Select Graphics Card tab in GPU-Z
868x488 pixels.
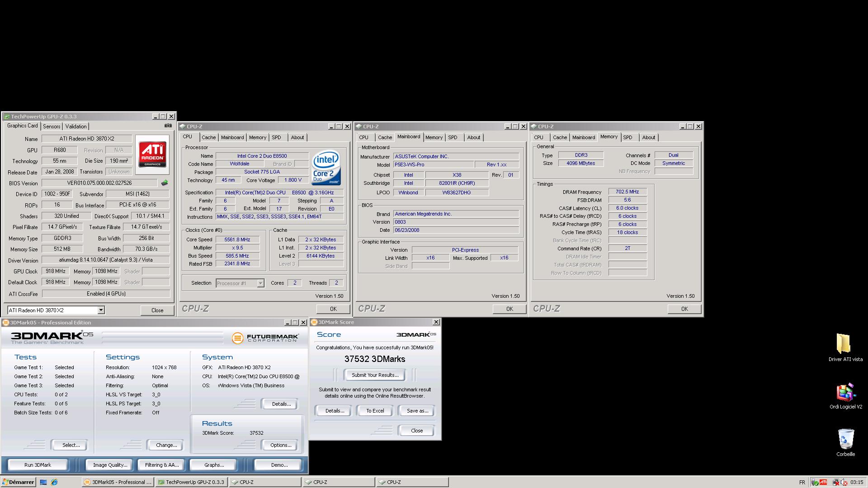23,126
